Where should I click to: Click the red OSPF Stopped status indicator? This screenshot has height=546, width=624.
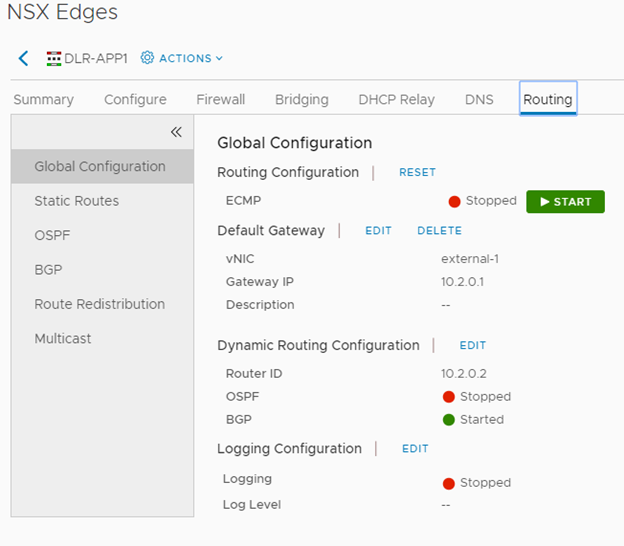(x=448, y=397)
